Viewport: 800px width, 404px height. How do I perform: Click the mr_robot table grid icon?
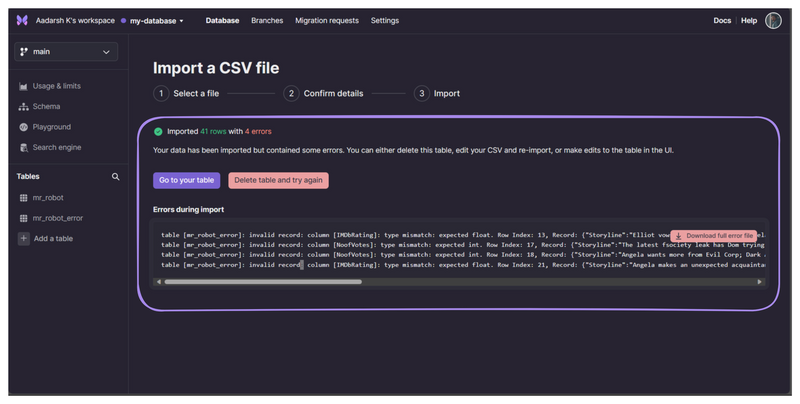tap(23, 198)
